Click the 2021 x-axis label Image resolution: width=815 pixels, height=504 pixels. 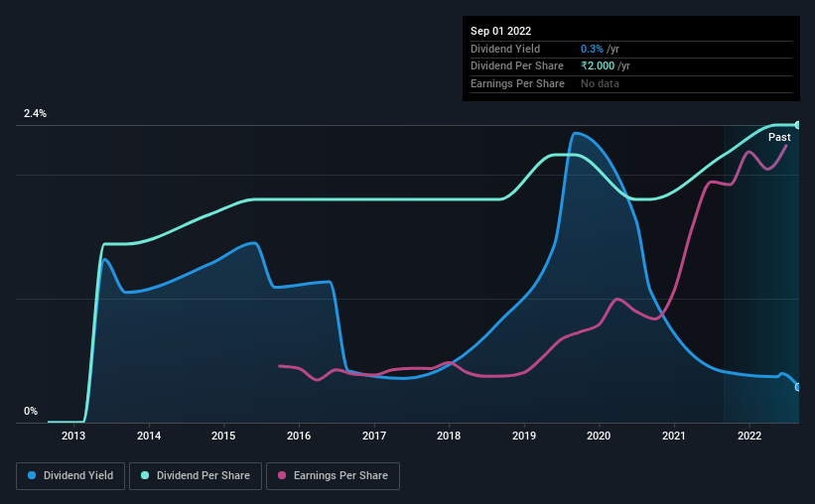pos(674,436)
